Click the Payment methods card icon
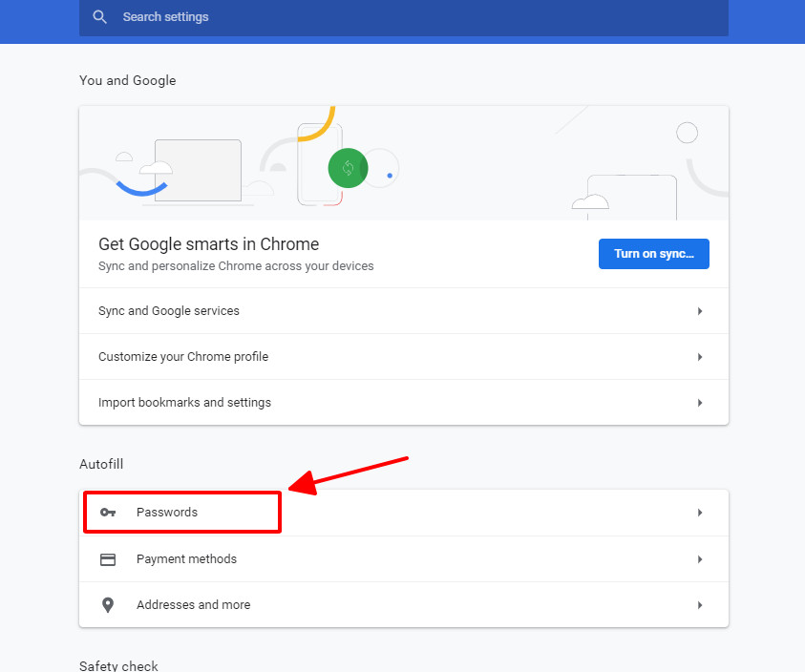The image size is (805, 672). (x=108, y=559)
